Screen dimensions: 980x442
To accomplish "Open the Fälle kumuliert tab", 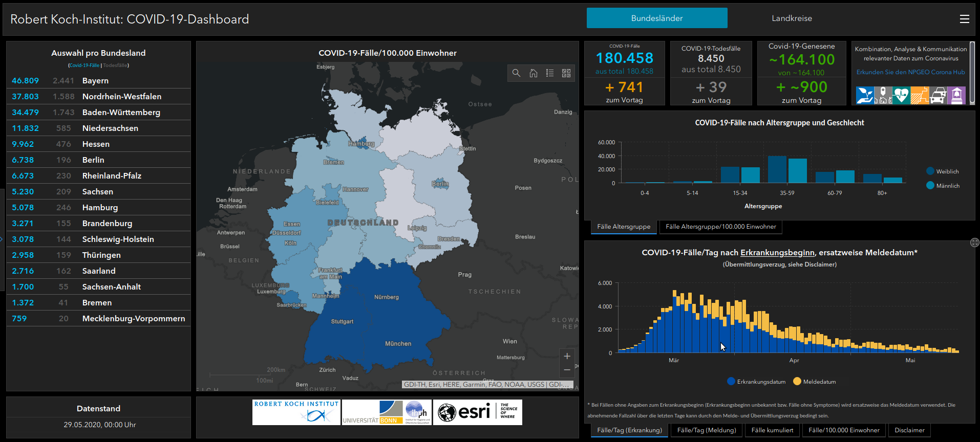I will (x=772, y=430).
